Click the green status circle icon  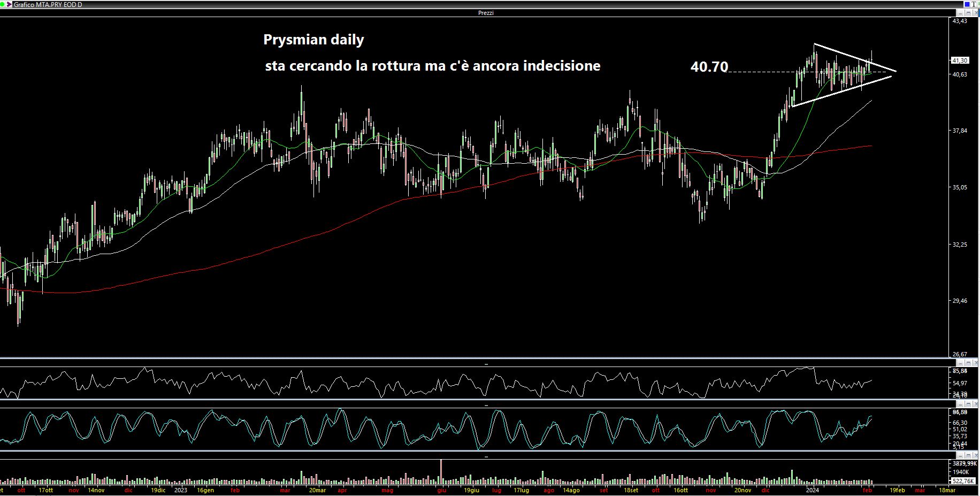2,4
